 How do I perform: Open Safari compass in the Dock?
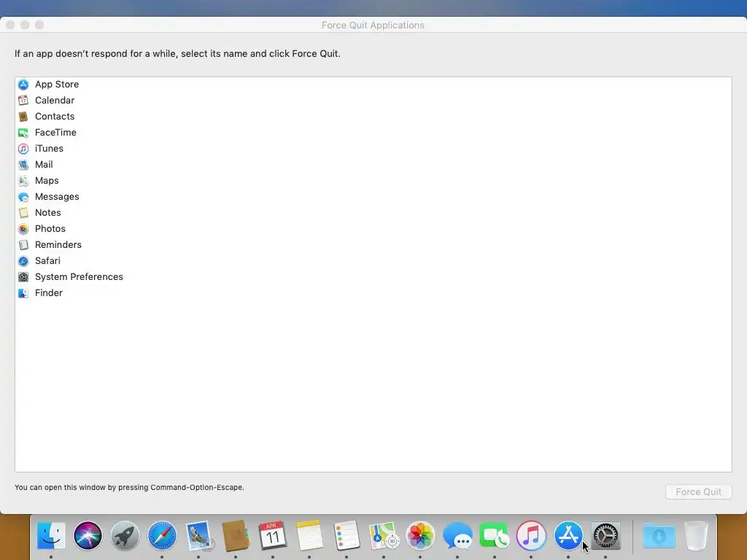162,536
